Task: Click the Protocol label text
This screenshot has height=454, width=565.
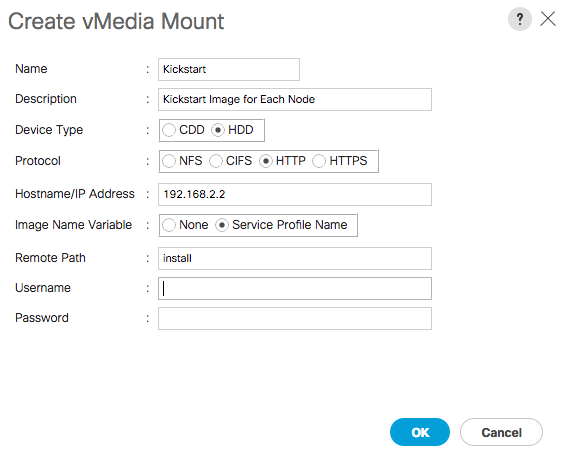Action: pyautogui.click(x=38, y=161)
